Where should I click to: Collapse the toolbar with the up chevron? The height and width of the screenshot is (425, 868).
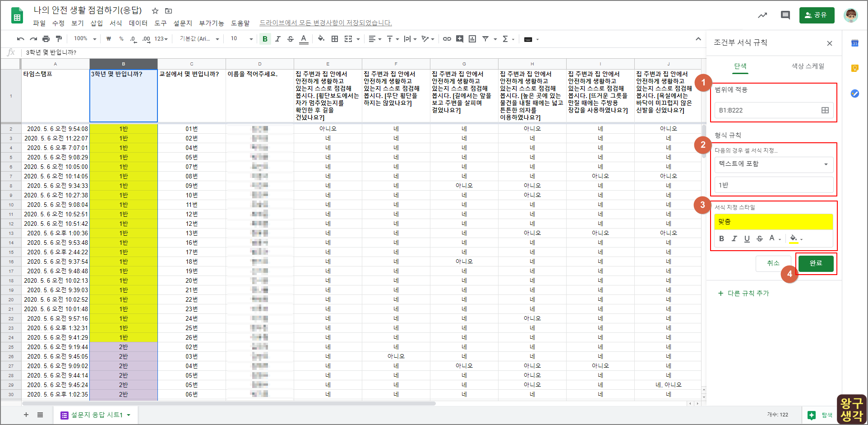698,39
